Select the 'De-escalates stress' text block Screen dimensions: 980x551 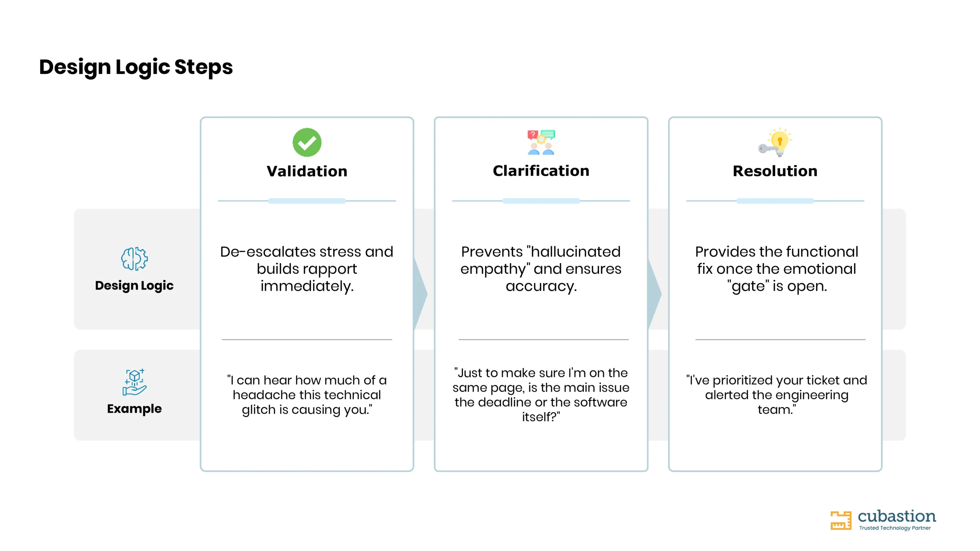(307, 269)
